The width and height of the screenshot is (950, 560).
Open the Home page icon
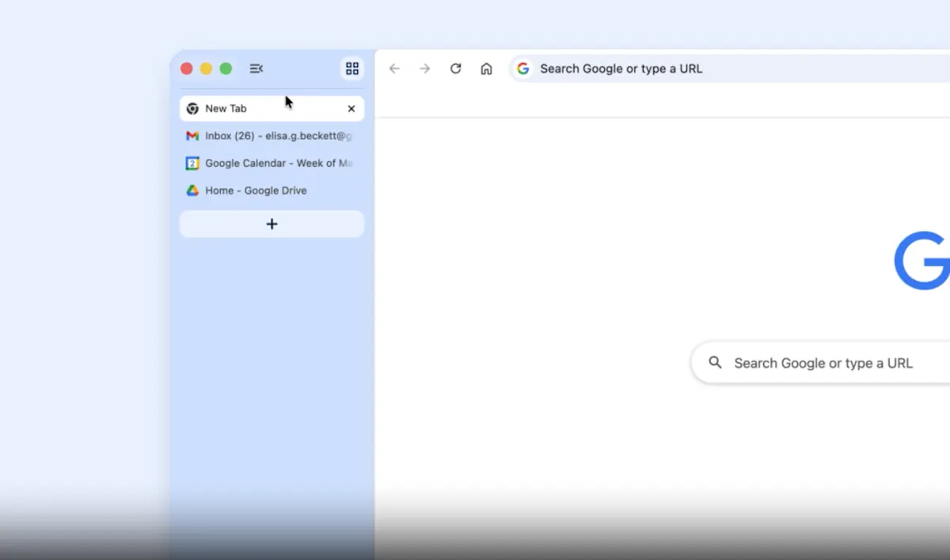[x=486, y=69]
